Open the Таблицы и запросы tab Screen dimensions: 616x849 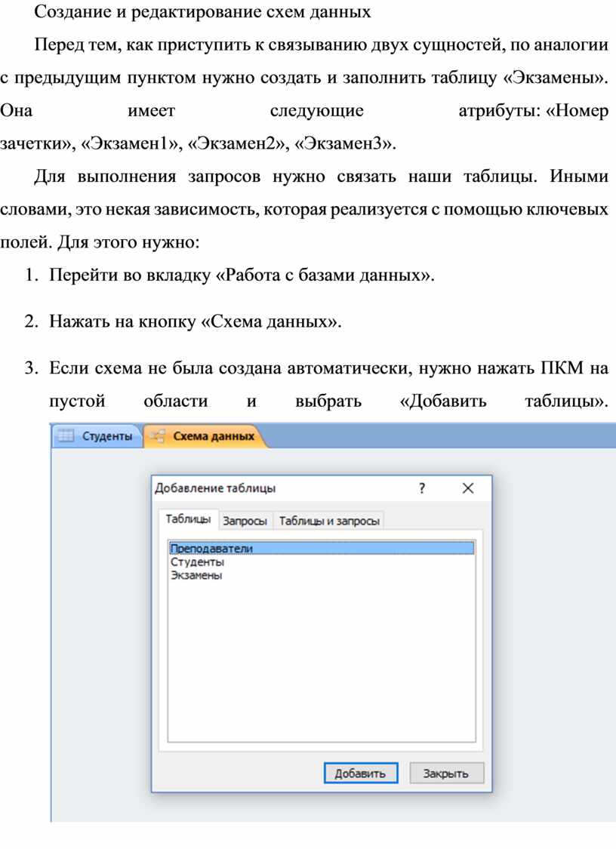pyautogui.click(x=329, y=521)
